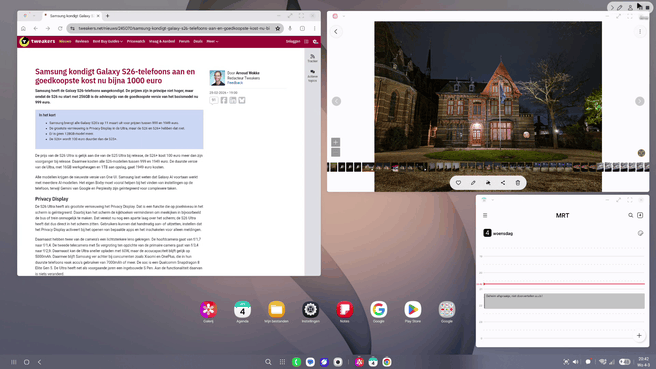Open recent apps from the taskbar

13,362
